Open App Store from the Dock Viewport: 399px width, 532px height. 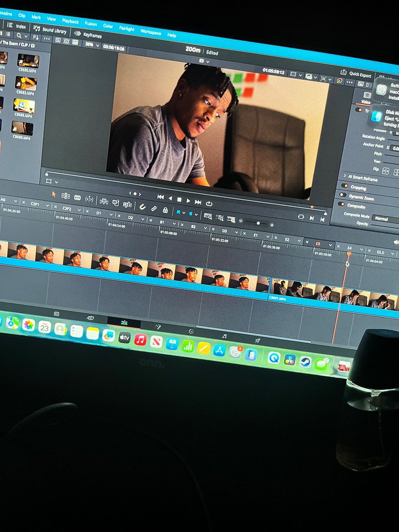point(219,350)
